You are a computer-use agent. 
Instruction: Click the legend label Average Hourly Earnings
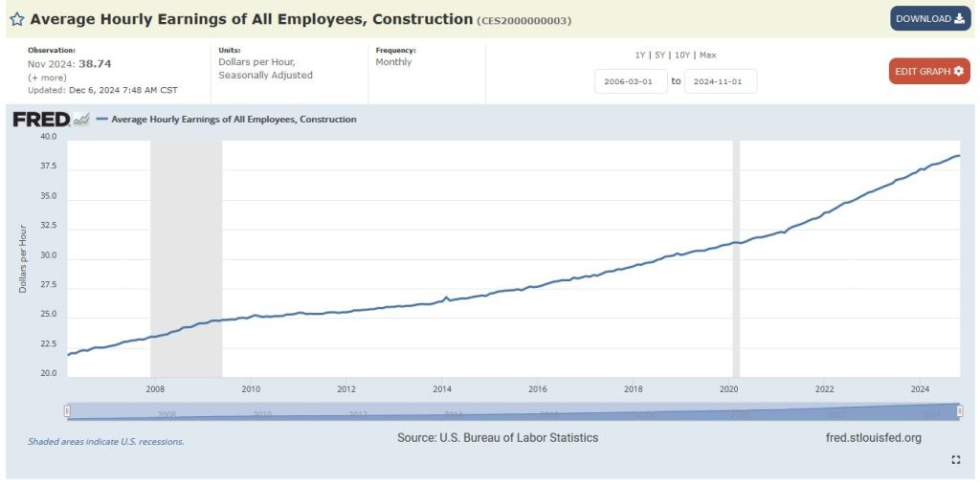pos(234,120)
